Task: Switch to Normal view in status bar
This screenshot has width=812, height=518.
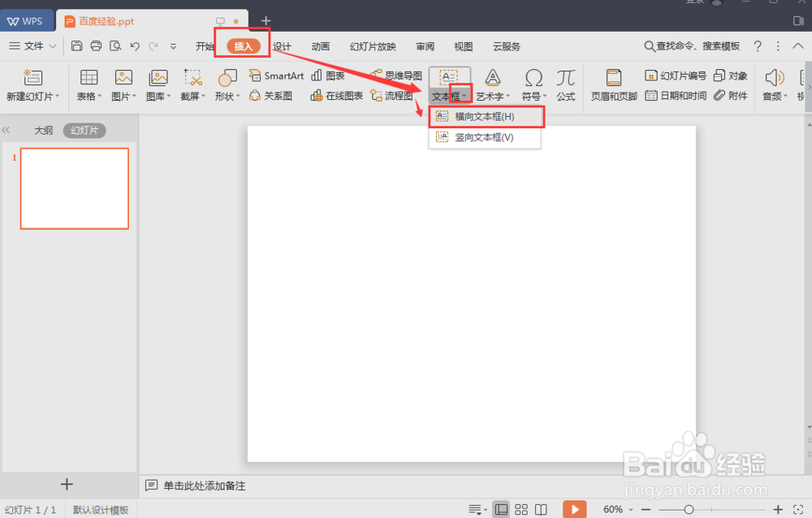Action: [x=501, y=510]
